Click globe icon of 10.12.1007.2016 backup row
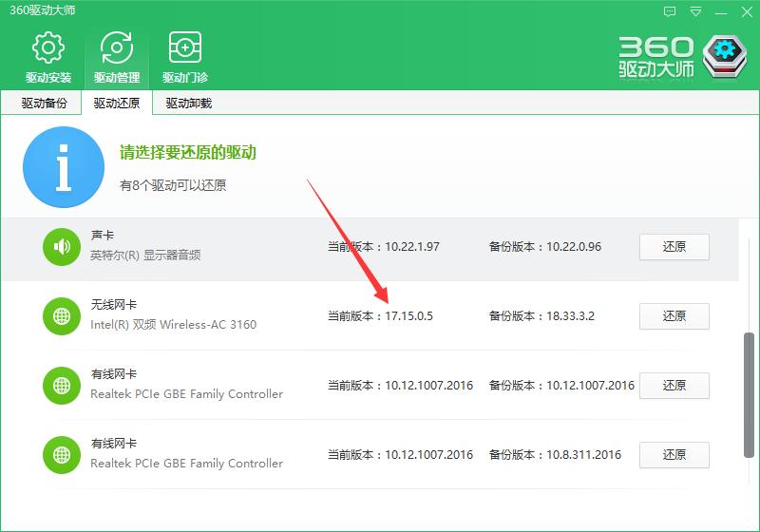 coord(62,386)
